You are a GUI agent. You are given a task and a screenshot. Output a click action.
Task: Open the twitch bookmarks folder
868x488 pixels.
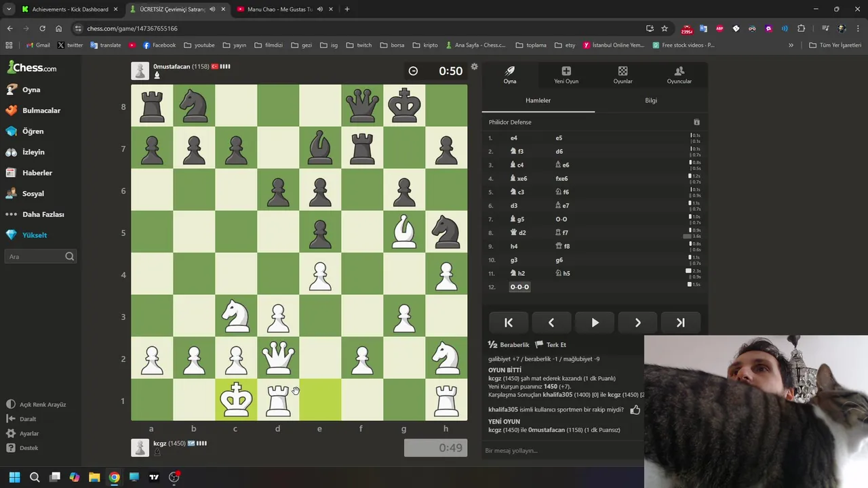coord(359,45)
